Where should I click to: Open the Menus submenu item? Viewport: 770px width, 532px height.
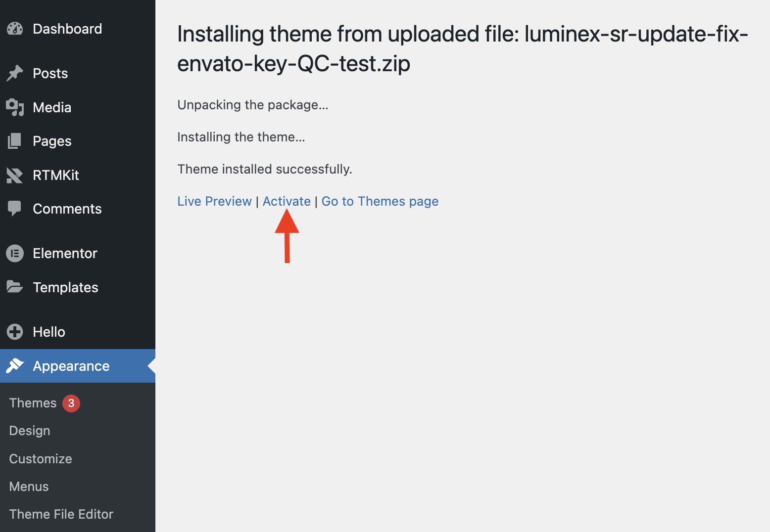pyautogui.click(x=29, y=487)
